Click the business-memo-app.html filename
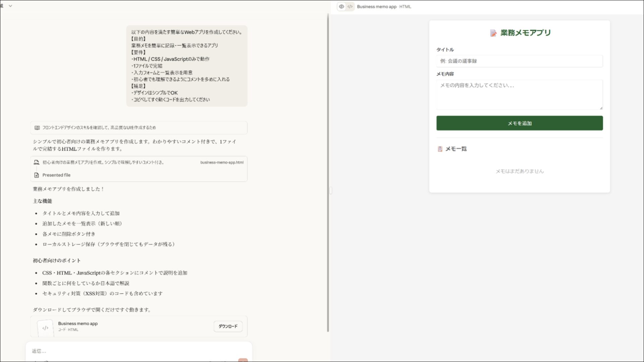The width and height of the screenshot is (644, 362). [x=222, y=163]
